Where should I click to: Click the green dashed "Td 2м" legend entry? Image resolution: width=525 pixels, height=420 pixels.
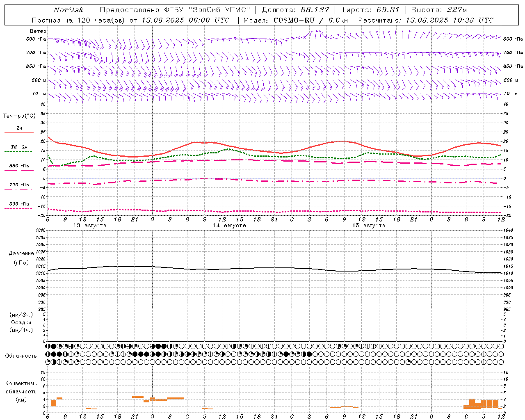pos(18,149)
